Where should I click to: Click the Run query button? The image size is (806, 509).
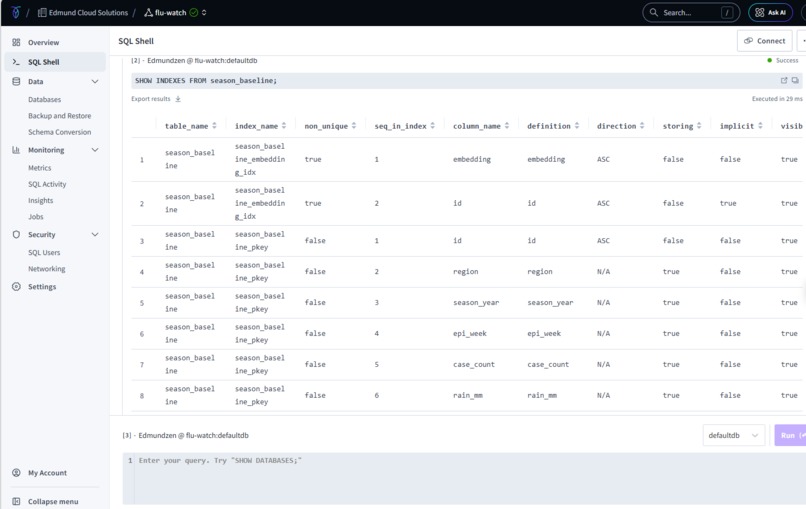pos(790,435)
